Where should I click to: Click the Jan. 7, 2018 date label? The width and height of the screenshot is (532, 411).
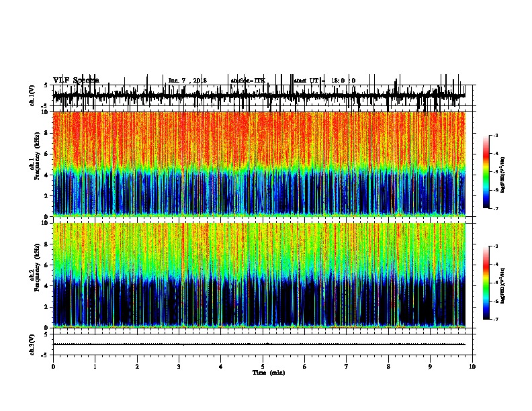(x=187, y=81)
